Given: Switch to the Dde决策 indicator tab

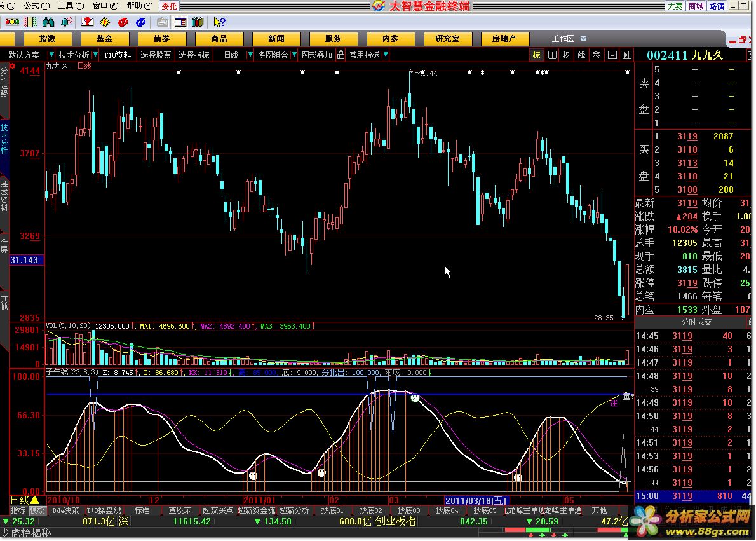Looking at the screenshot, I should click(x=66, y=510).
